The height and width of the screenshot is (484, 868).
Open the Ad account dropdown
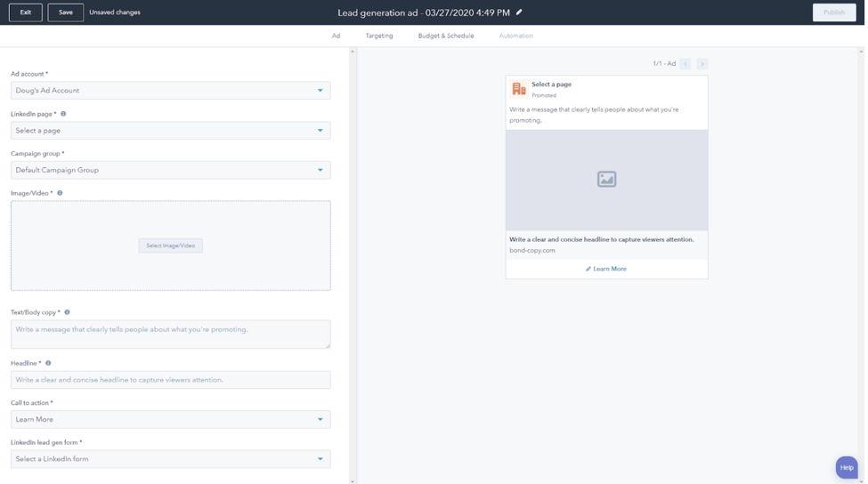[x=171, y=90]
